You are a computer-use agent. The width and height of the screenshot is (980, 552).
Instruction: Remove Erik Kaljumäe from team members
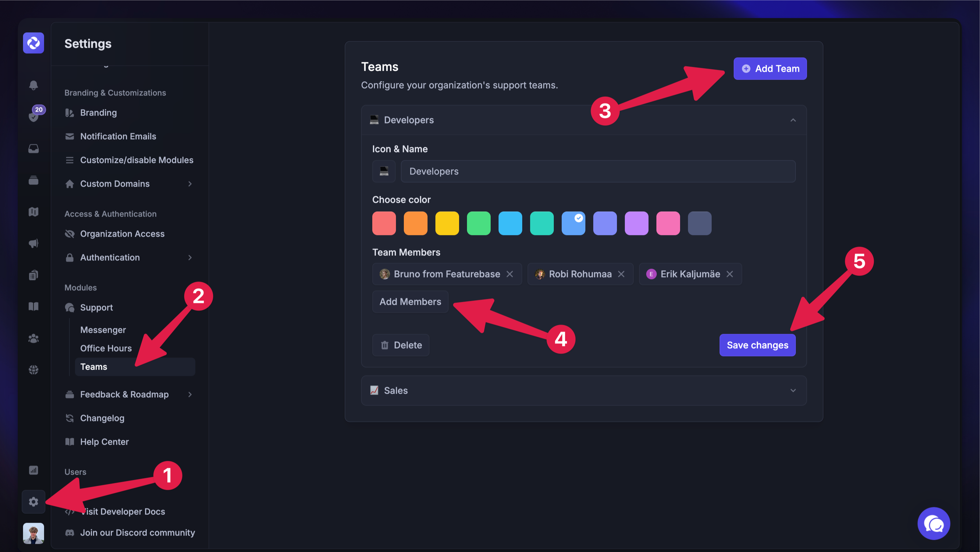click(x=730, y=274)
